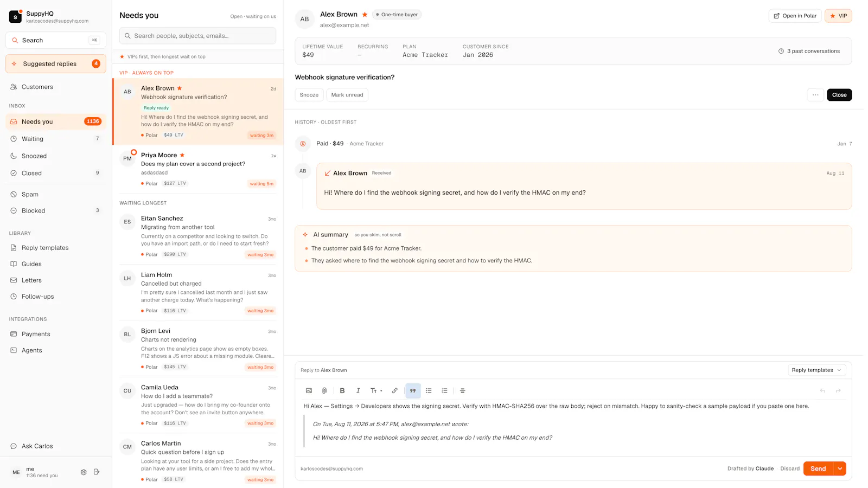Image resolution: width=868 pixels, height=488 pixels.
Task: Click the One-time buyer tag
Action: pyautogui.click(x=397, y=15)
